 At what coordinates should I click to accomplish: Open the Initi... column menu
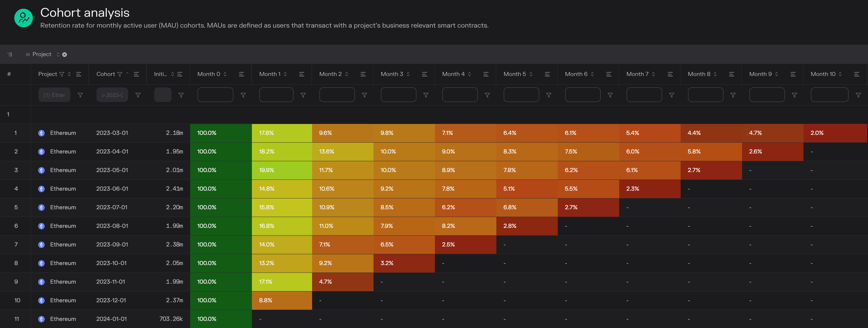pos(180,74)
